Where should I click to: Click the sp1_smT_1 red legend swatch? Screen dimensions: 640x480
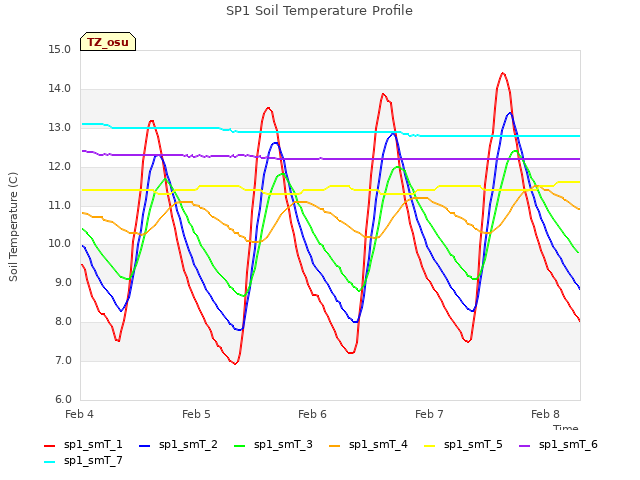click(x=49, y=446)
